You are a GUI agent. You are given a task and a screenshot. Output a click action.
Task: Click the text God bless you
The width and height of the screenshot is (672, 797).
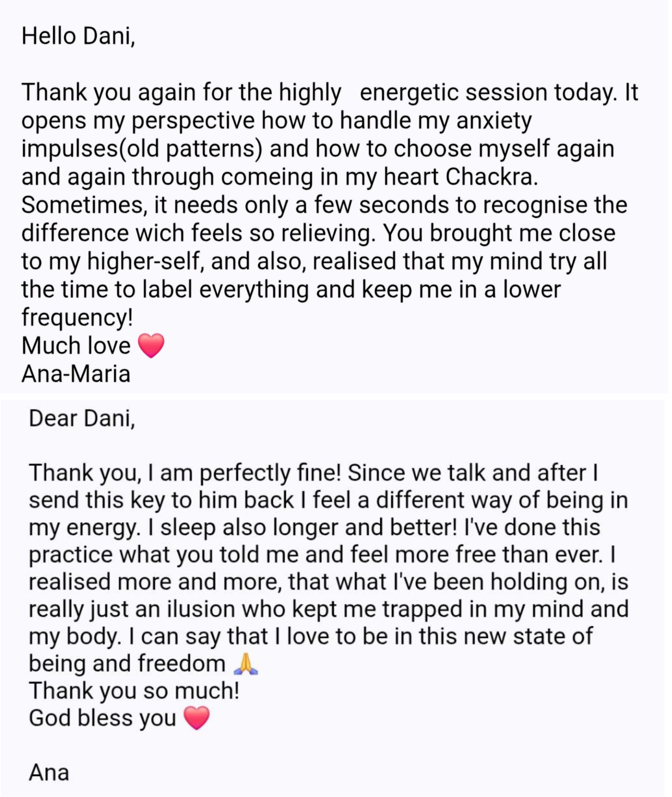(102, 719)
